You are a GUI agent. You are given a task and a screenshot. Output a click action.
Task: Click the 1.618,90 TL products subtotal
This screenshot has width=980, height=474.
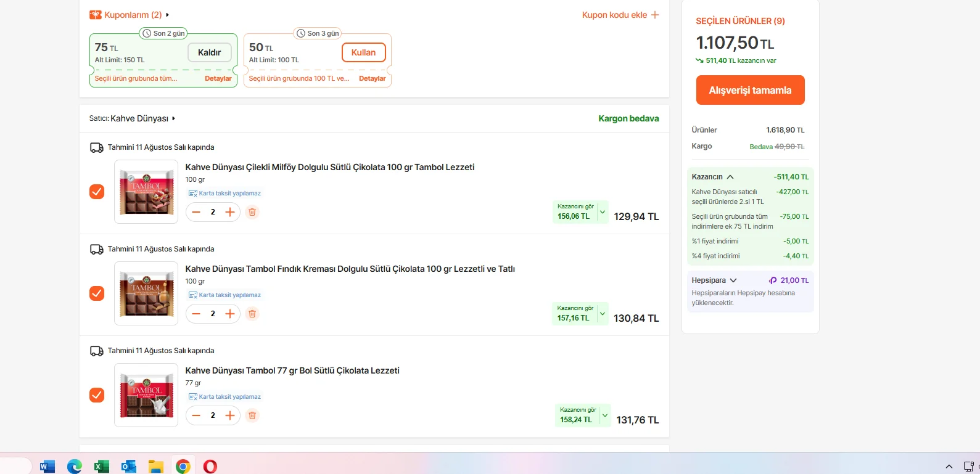[785, 130]
